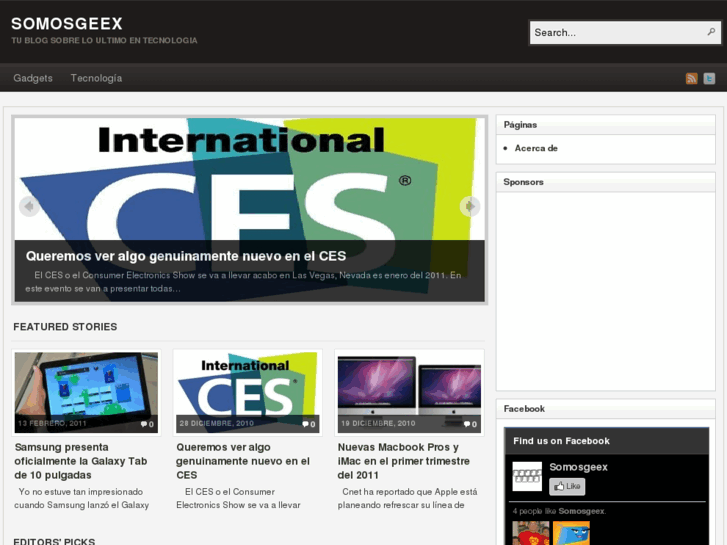Click the 13 Febrero, 2011 date
Viewport: 727px width, 545px height.
52,423
